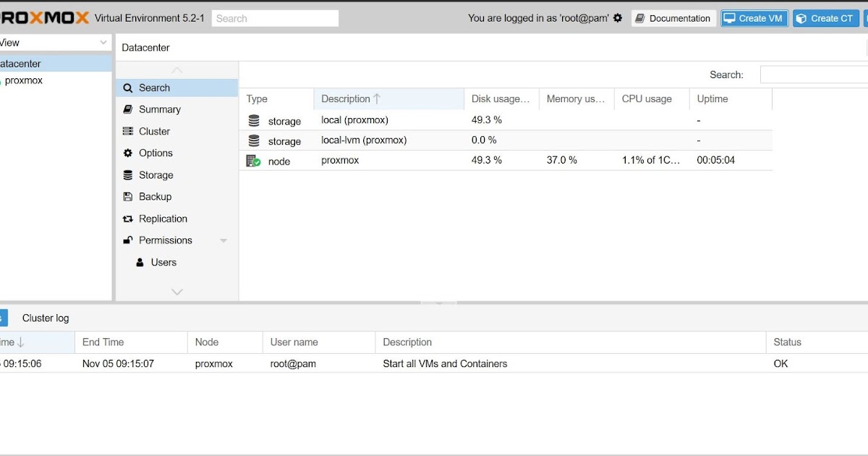
Task: Click the Create CT button
Action: [x=825, y=18]
